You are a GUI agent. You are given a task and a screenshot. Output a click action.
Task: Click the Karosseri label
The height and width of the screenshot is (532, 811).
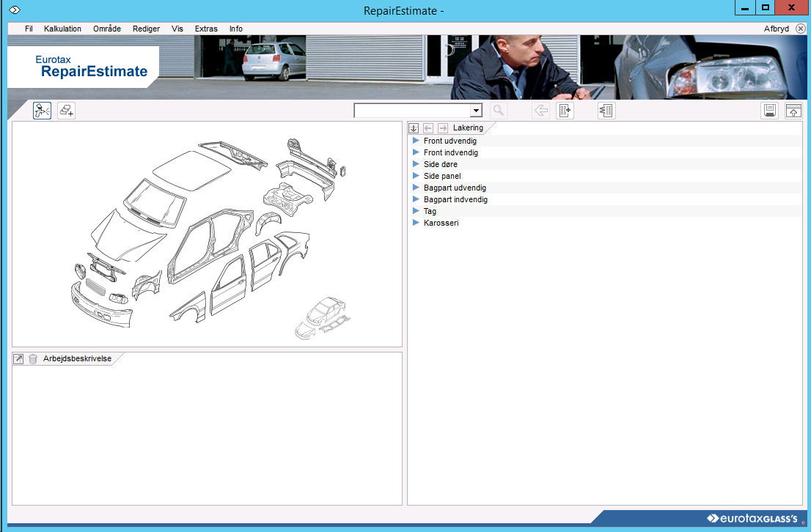(441, 223)
